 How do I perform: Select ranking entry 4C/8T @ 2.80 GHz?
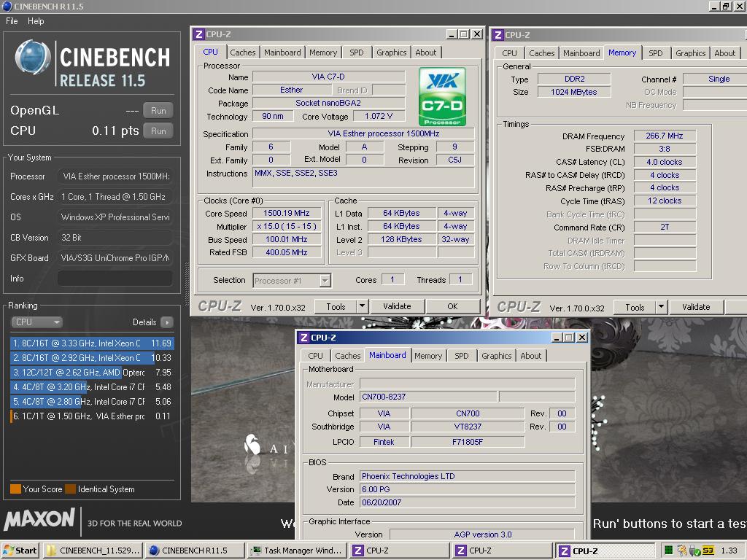92,402
